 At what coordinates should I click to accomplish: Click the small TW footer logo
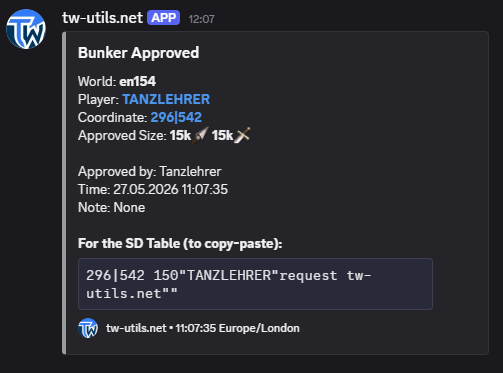coord(88,328)
